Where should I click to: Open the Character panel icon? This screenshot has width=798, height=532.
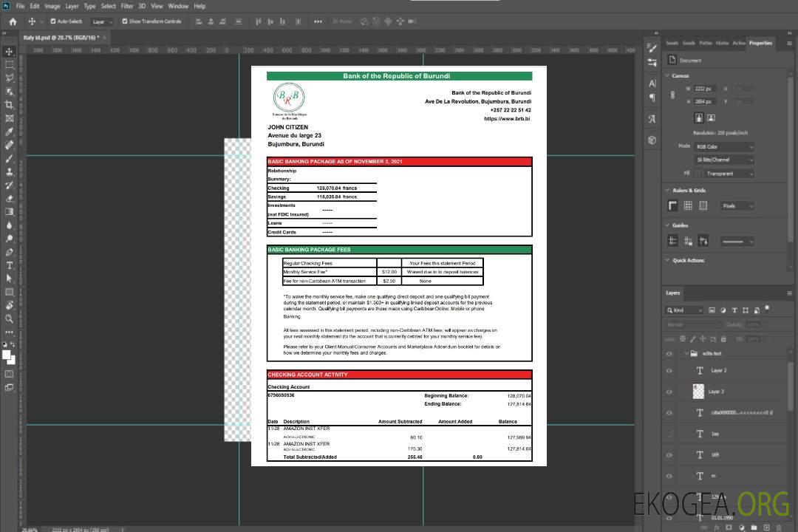point(652,83)
